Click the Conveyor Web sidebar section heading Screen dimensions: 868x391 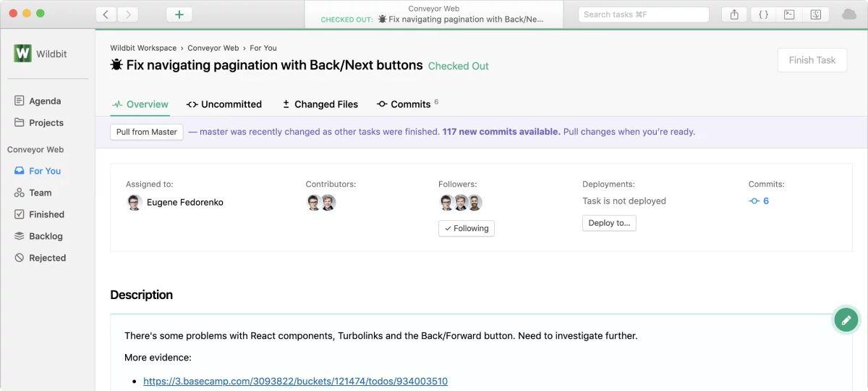tap(35, 150)
